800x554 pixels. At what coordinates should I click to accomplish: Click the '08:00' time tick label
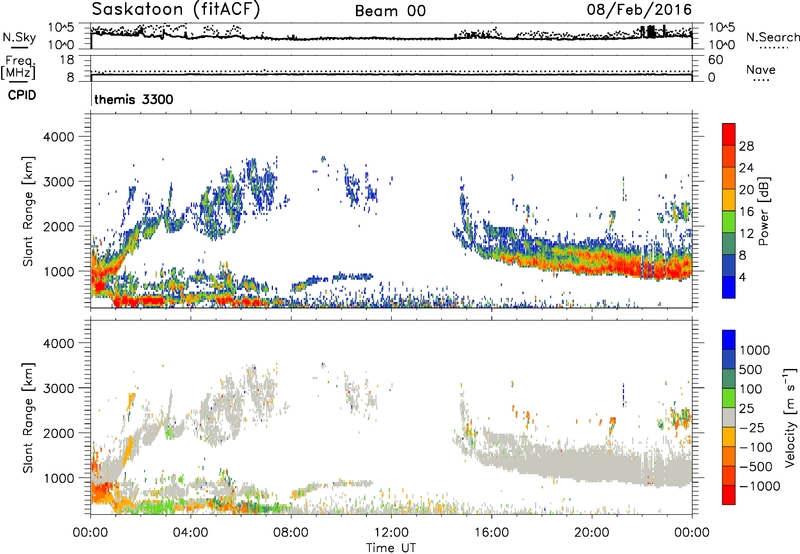(290, 533)
